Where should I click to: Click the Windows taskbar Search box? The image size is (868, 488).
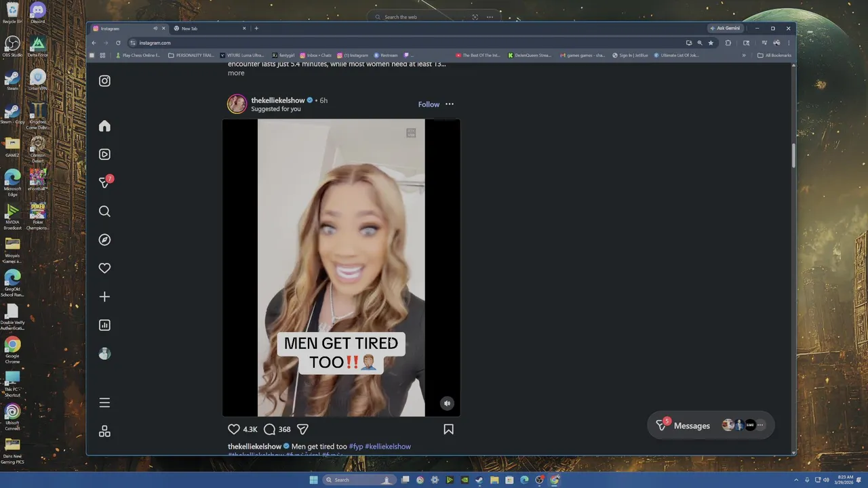coord(359,480)
